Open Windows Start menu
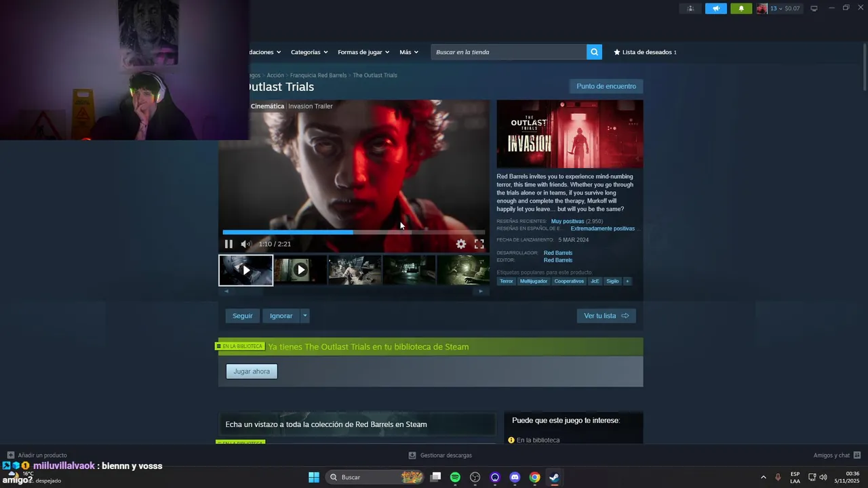This screenshot has width=868, height=488. tap(314, 477)
